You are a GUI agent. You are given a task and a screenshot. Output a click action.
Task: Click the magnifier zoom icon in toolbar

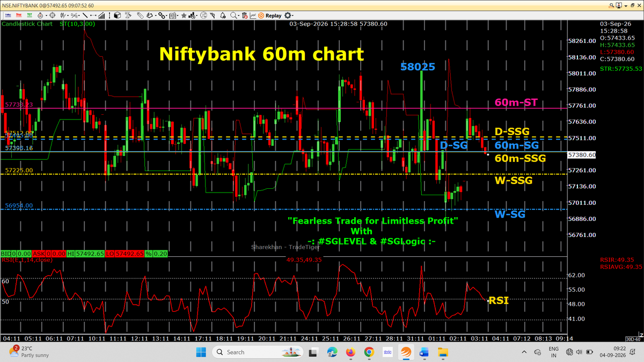tap(233, 16)
